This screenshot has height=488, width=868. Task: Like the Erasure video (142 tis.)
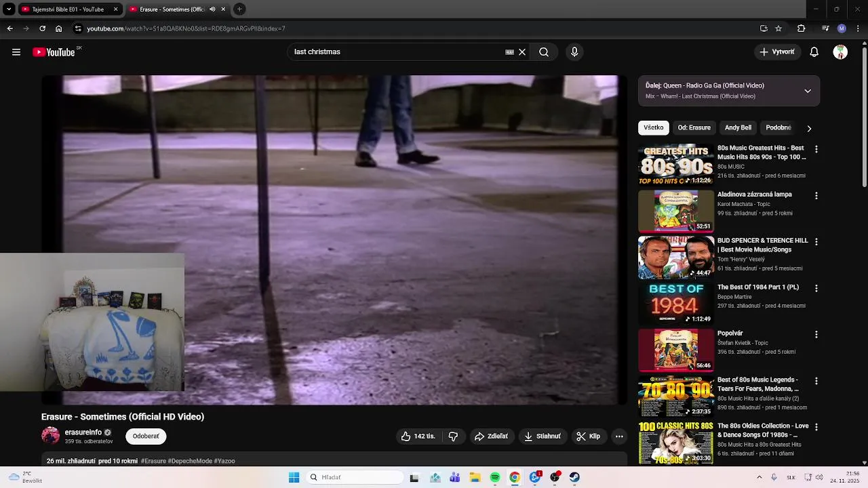coord(418,436)
